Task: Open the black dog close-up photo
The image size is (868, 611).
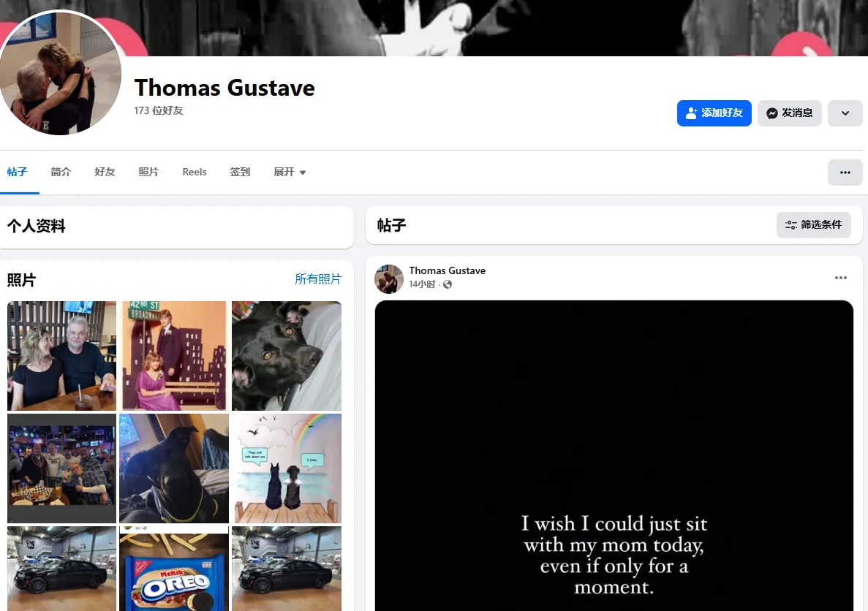Action: (286, 356)
